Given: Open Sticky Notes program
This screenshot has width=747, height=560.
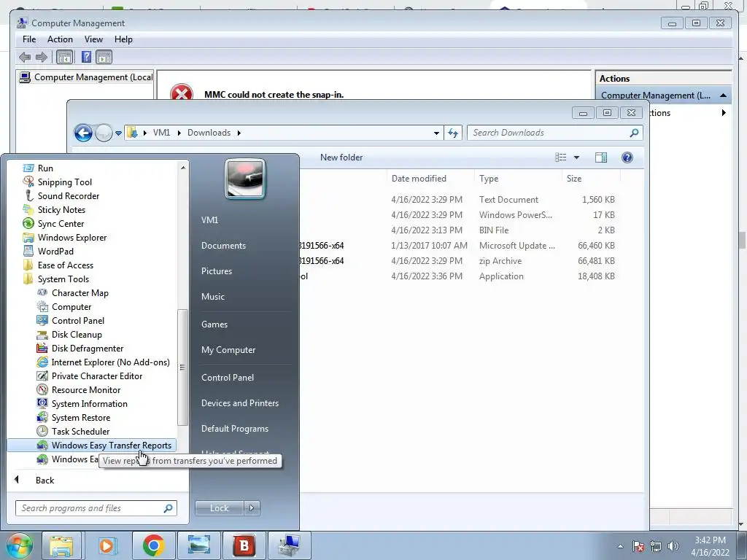Looking at the screenshot, I should coord(61,209).
